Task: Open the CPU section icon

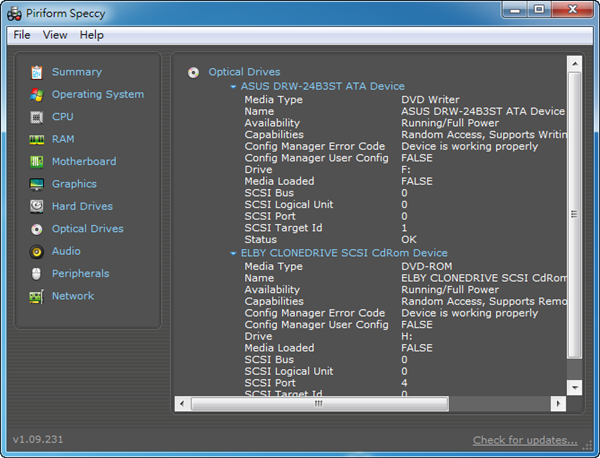Action: tap(37, 117)
